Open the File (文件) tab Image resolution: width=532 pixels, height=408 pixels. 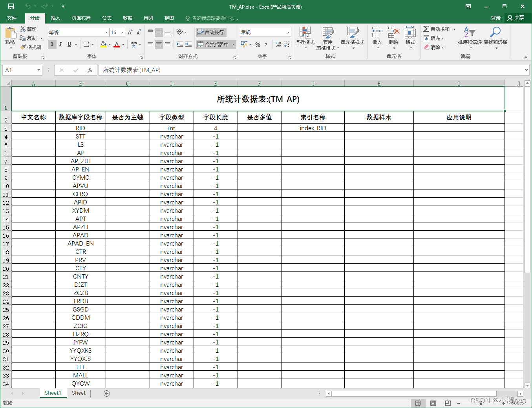[12, 18]
